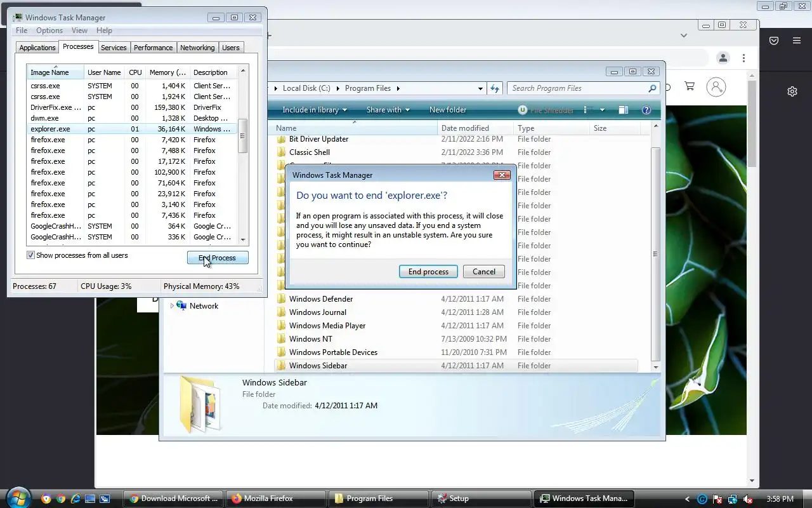Expand Network tree node arrow
This screenshot has height=508, width=812.
(171, 305)
